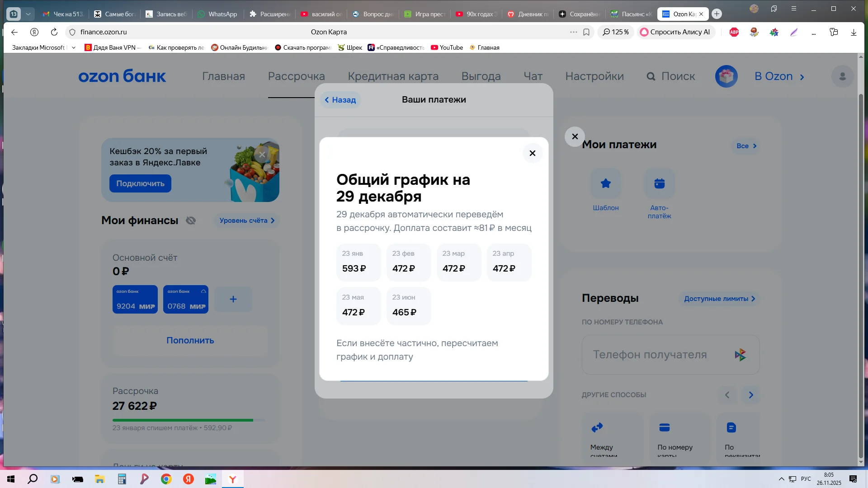
Task: Click the Рассрочка green progress bar
Action: [x=183, y=420]
